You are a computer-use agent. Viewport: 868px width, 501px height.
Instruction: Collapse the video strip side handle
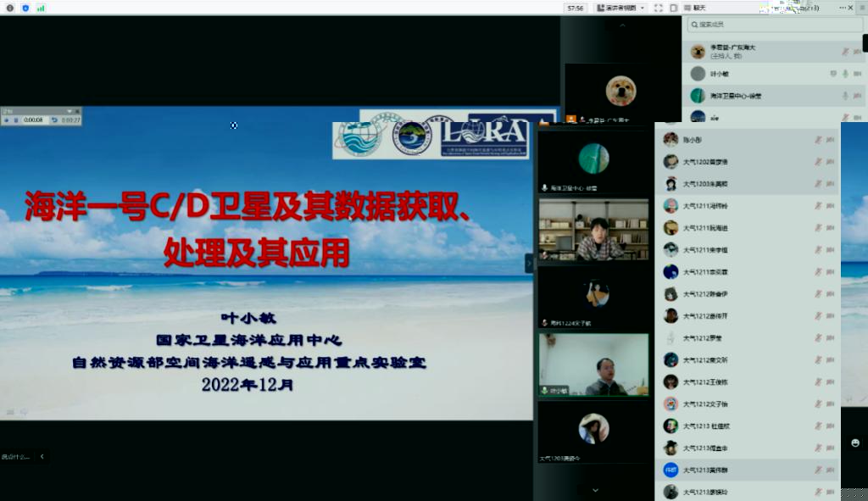coord(529,263)
